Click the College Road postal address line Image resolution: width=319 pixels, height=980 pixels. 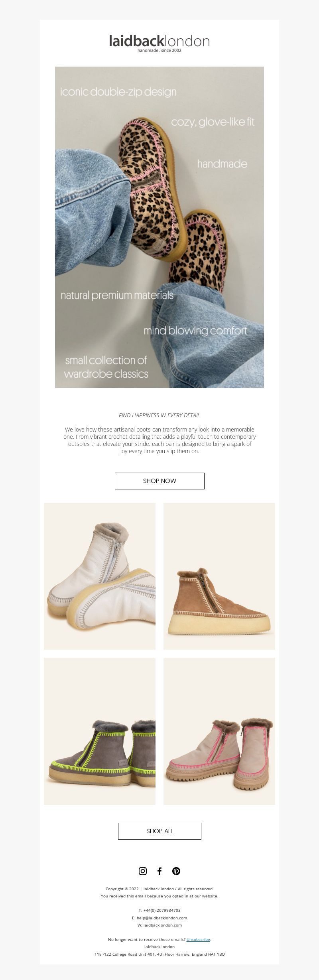pyautogui.click(x=159, y=954)
